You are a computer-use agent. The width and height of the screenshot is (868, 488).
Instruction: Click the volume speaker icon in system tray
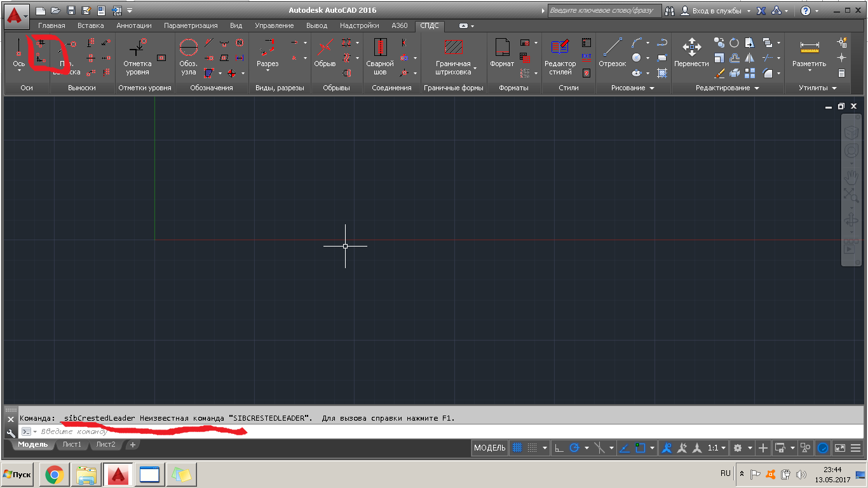click(801, 474)
